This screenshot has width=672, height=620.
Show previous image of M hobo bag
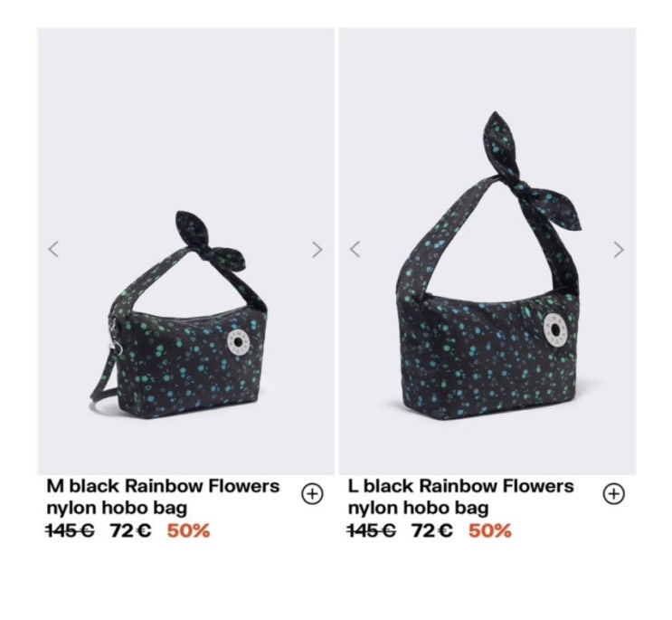point(53,249)
